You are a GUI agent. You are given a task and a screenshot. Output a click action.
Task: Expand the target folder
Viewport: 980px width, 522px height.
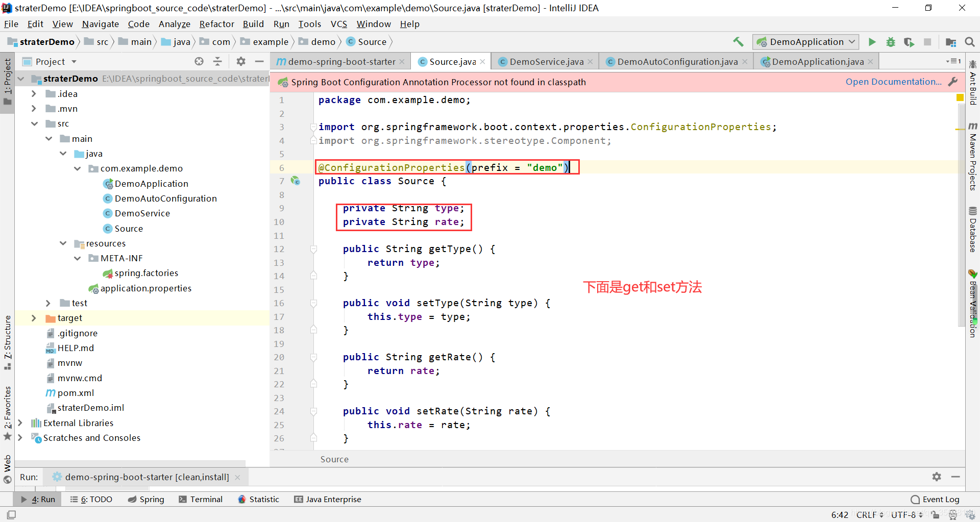pos(34,318)
